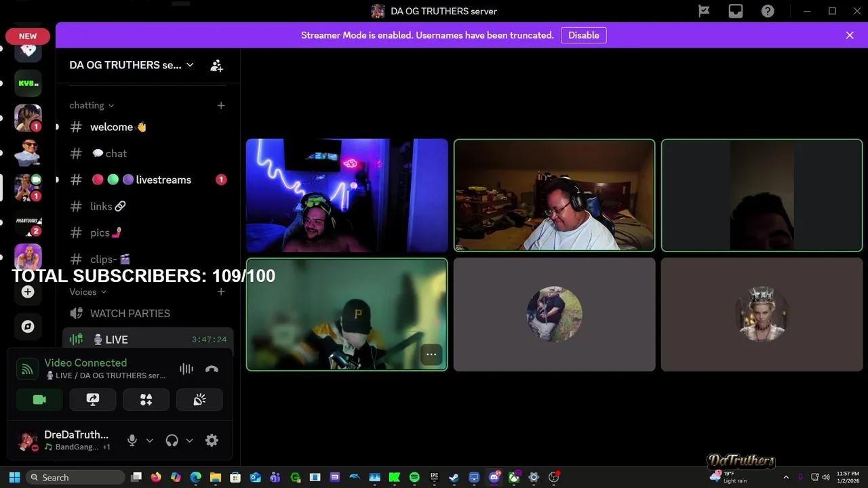
Task: Toggle noise suppression waveform button
Action: tap(186, 369)
